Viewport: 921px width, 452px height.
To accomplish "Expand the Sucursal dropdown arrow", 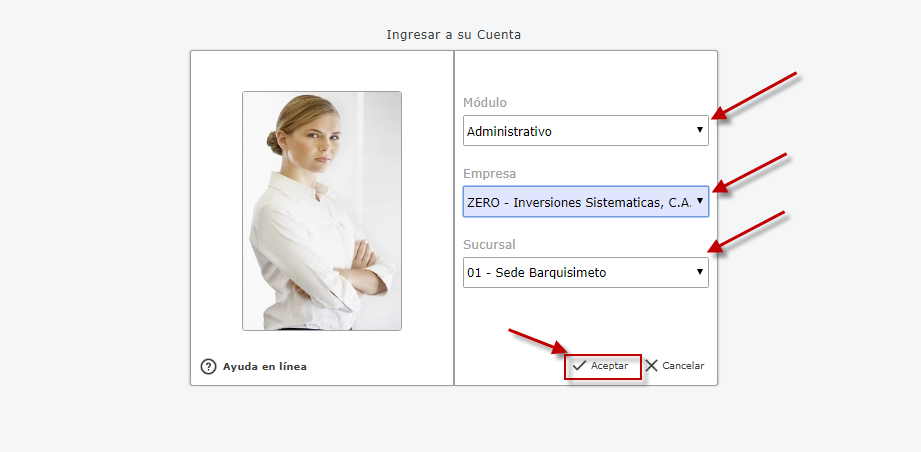I will [699, 272].
